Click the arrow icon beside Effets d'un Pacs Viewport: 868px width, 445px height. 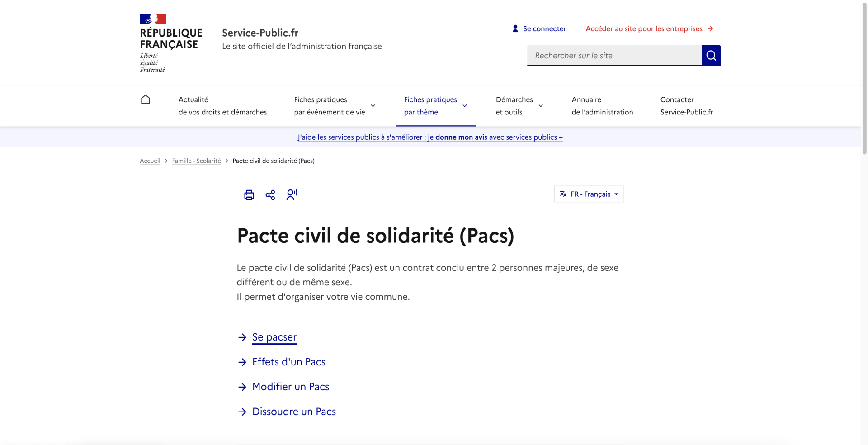242,362
